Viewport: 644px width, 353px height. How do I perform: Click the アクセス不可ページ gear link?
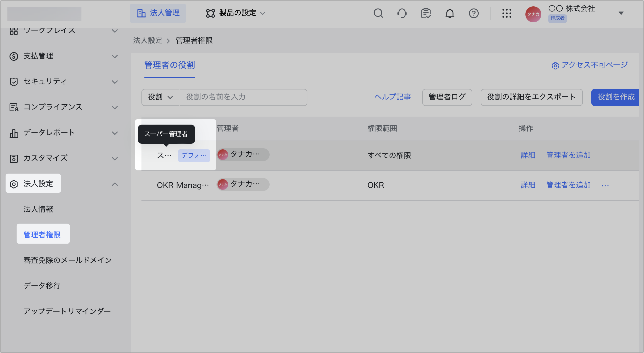coord(590,65)
